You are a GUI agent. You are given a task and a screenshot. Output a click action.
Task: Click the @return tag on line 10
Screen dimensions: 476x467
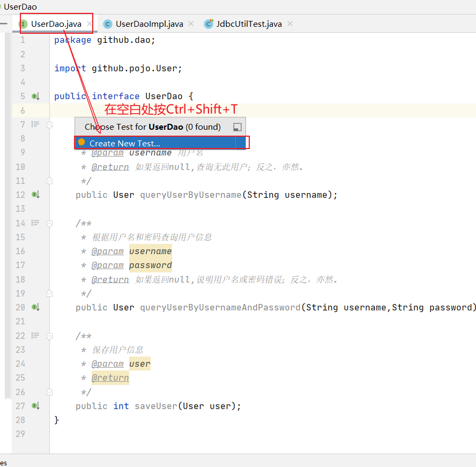point(110,167)
